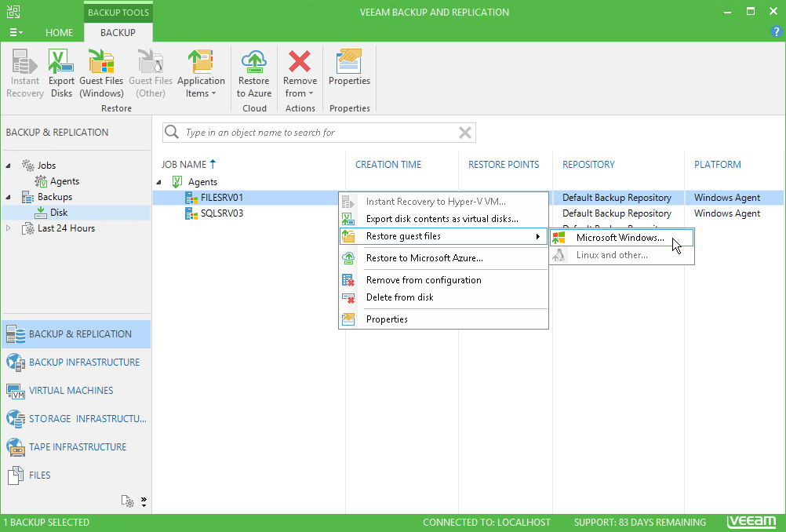
Task: Click the navigation pane overflow chevron
Action: tap(144, 501)
